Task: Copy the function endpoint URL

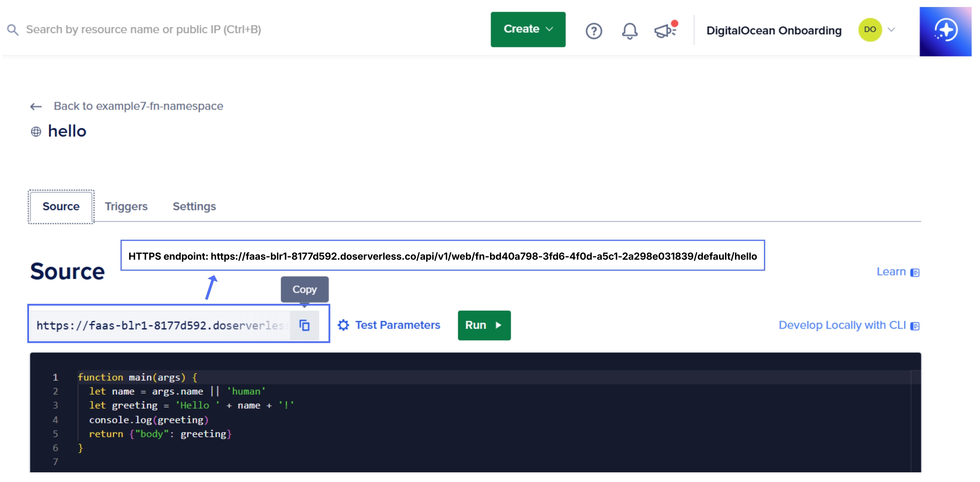Action: 304,325
